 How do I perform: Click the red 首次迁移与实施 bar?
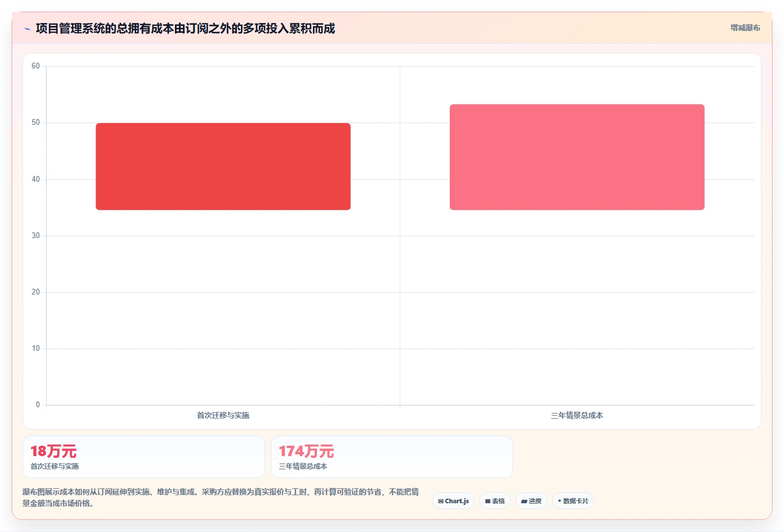click(223, 166)
